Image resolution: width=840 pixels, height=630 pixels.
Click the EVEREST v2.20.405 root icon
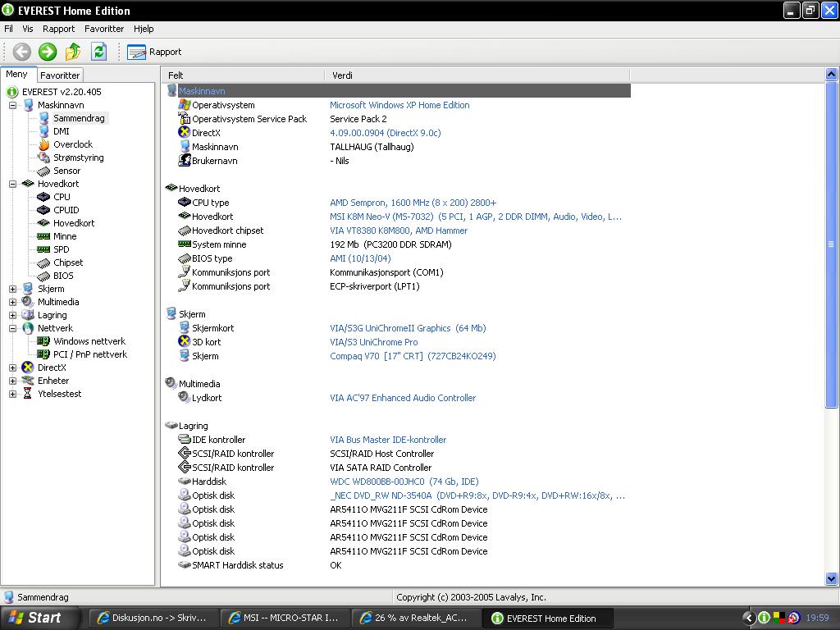coord(12,92)
